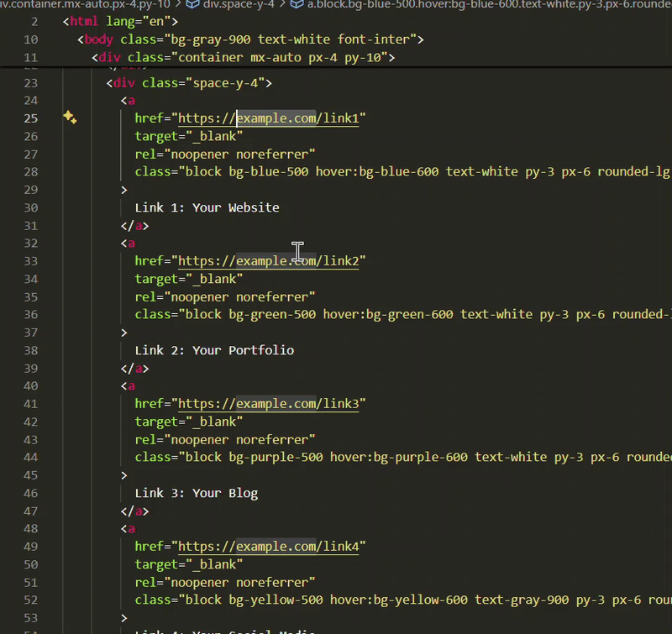
Task: Click the target="_blank" attribute on line 26
Action: 189,136
